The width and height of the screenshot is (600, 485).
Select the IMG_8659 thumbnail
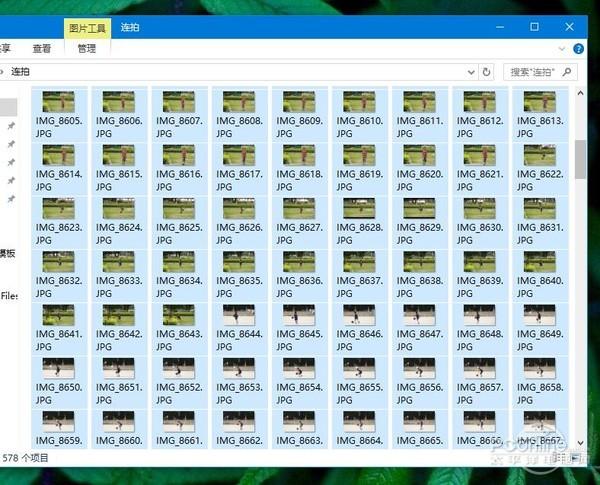coord(59,421)
